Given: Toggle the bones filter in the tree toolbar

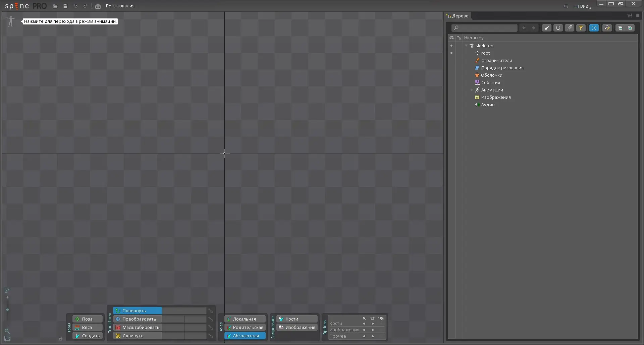Looking at the screenshot, I should [x=547, y=28].
